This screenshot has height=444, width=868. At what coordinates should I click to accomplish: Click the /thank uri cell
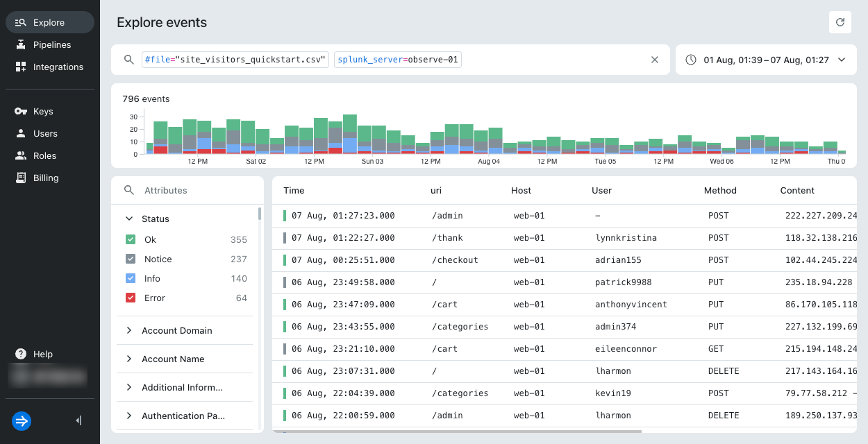click(447, 238)
